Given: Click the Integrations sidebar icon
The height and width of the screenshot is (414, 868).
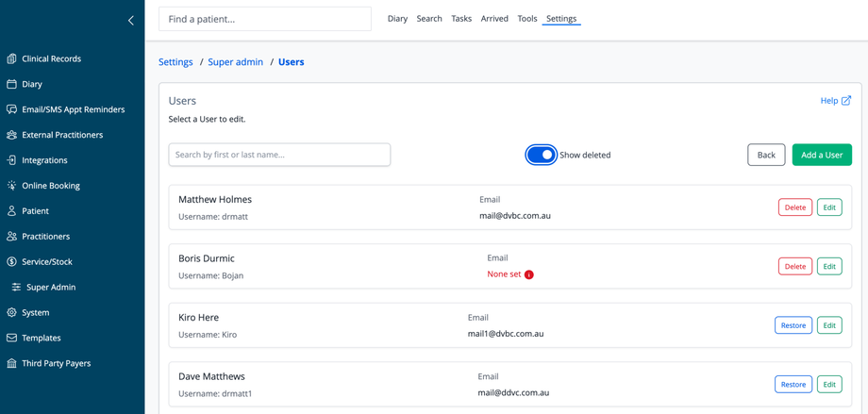Looking at the screenshot, I should pyautogui.click(x=11, y=160).
